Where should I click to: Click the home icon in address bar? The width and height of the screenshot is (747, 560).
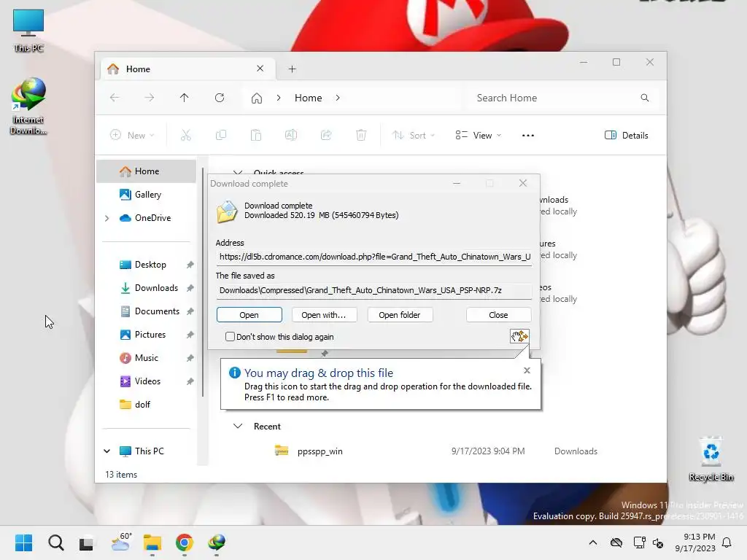257,98
